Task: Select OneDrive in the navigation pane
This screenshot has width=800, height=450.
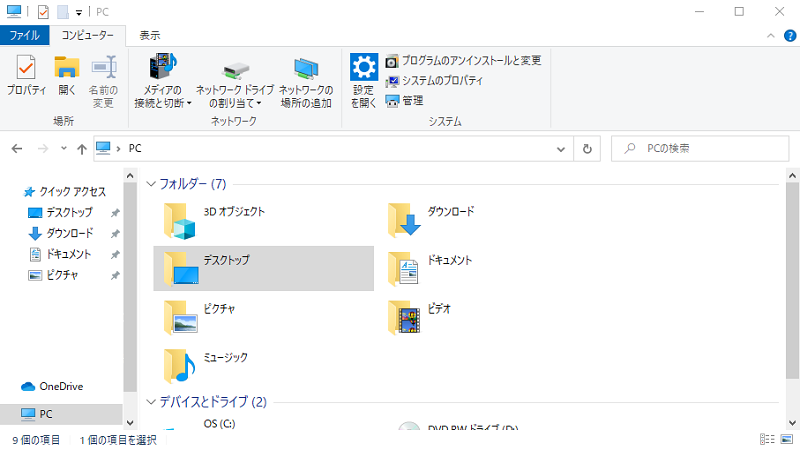Action: pos(60,386)
